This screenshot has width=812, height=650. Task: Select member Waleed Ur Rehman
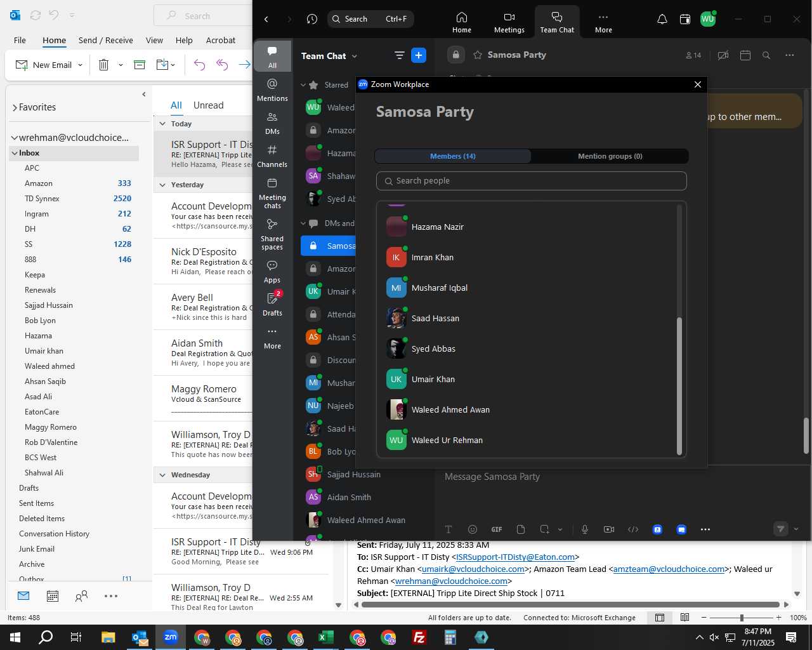coord(527,440)
